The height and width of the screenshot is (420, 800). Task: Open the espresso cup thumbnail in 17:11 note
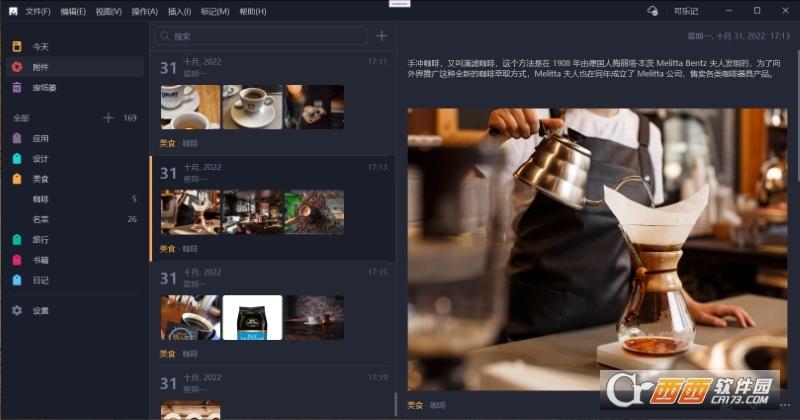tap(252, 107)
